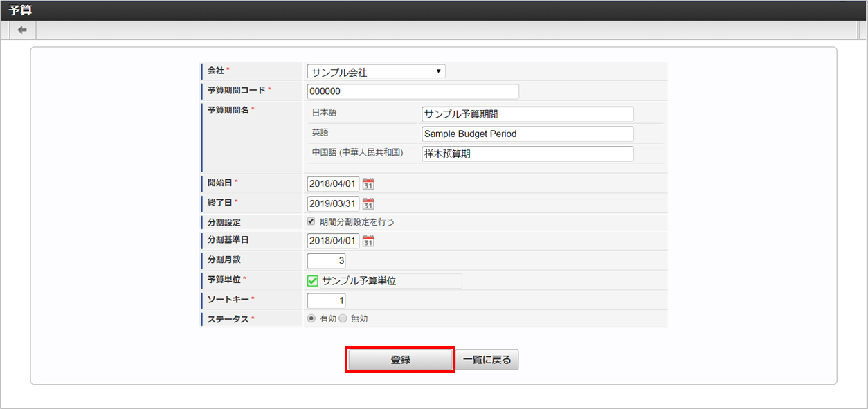
Task: Click the 分割設定 field label
Action: click(224, 223)
